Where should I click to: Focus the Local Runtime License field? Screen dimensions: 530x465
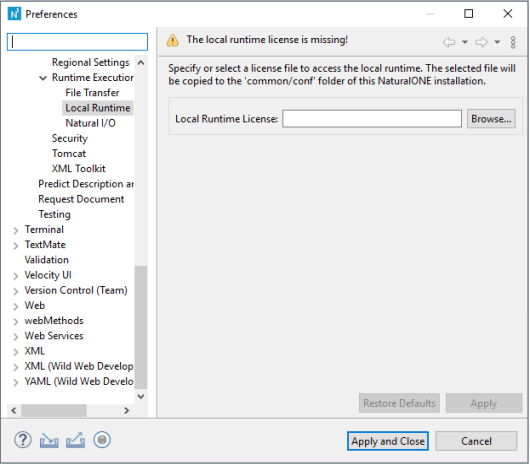coord(372,119)
